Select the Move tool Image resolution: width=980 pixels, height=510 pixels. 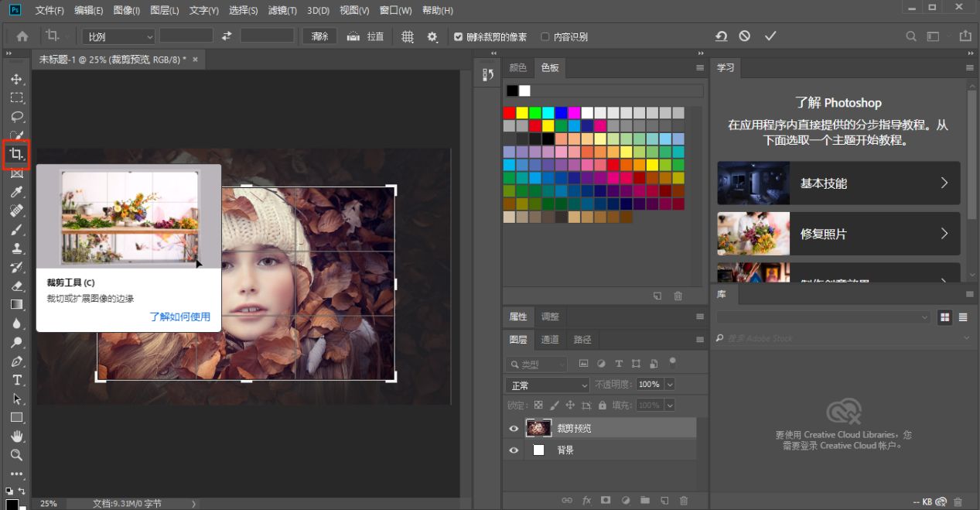click(16, 79)
